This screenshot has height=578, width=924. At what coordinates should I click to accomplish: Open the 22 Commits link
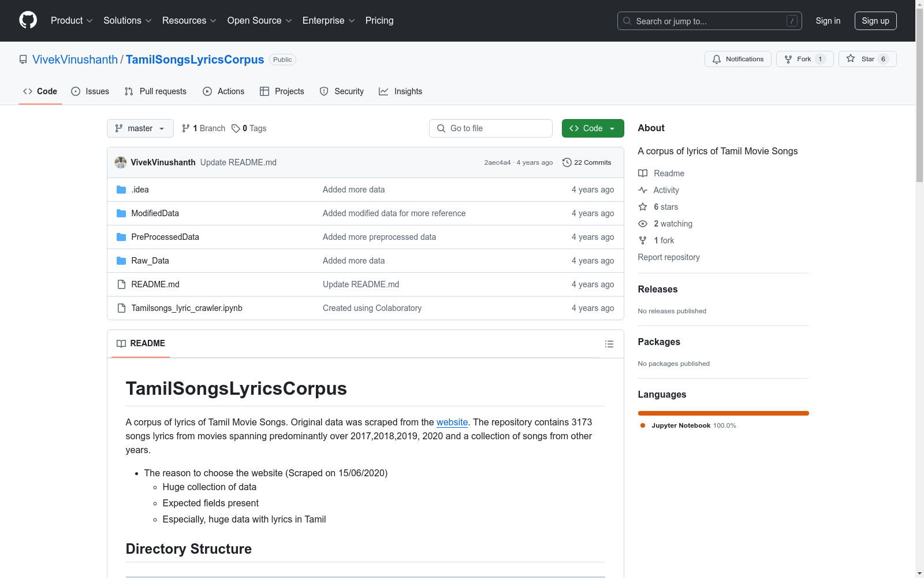pyautogui.click(x=587, y=162)
